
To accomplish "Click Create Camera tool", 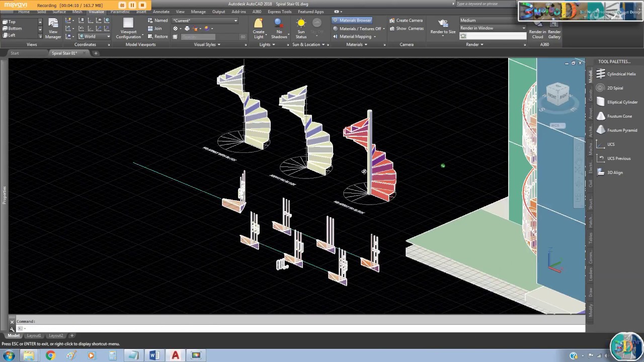I will 406,20.
